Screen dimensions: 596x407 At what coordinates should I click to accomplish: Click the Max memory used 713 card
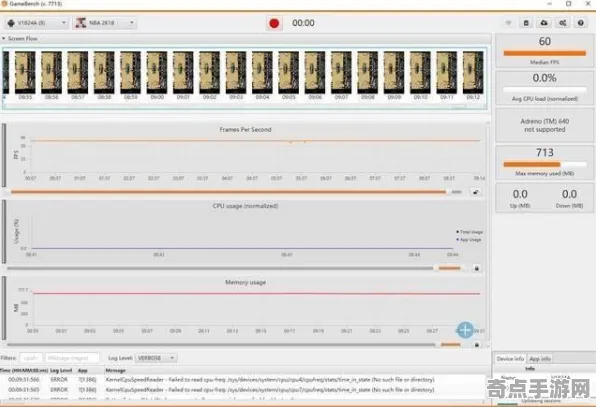(x=544, y=162)
